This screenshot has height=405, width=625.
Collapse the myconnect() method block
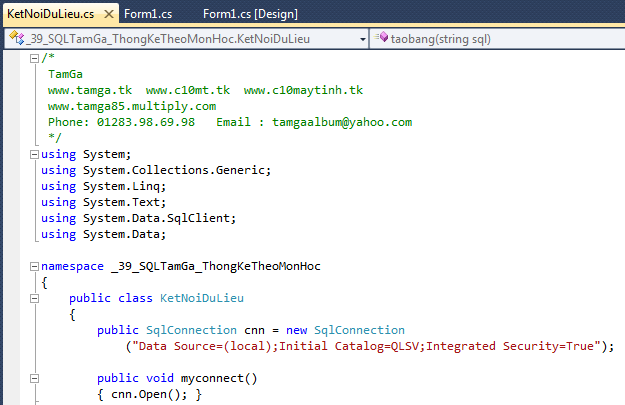[x=35, y=379]
